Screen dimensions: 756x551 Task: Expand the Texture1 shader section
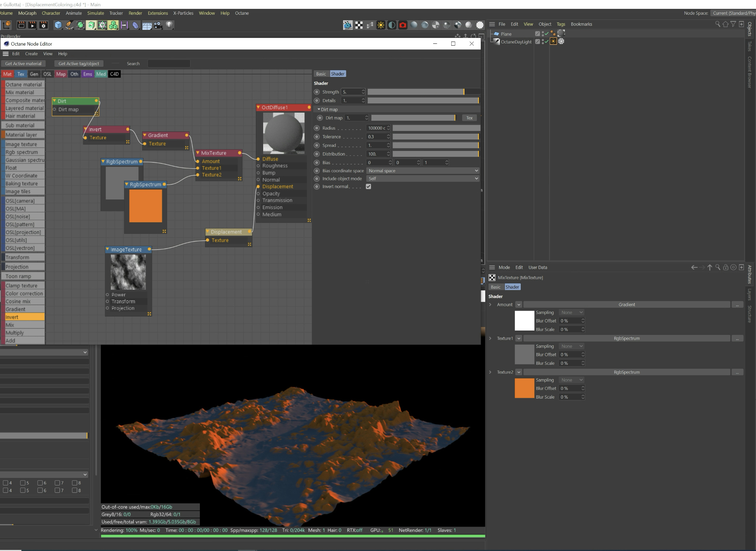coord(490,338)
